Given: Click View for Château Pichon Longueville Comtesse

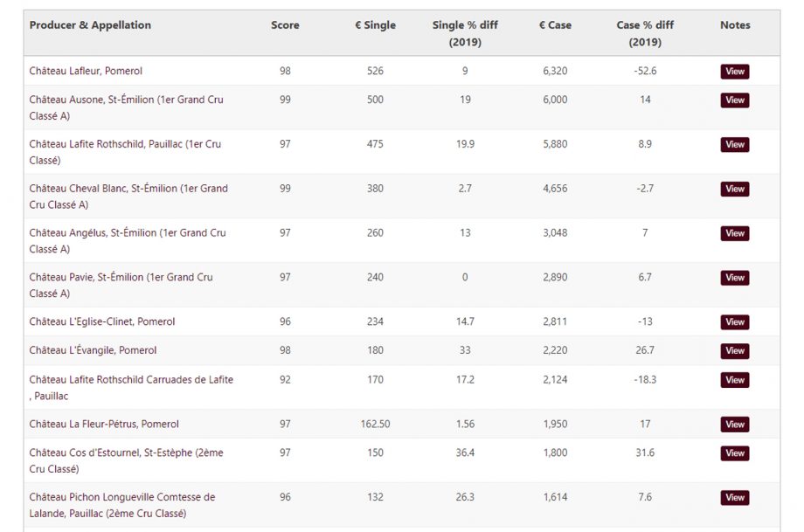Looking at the screenshot, I should pos(734,497).
